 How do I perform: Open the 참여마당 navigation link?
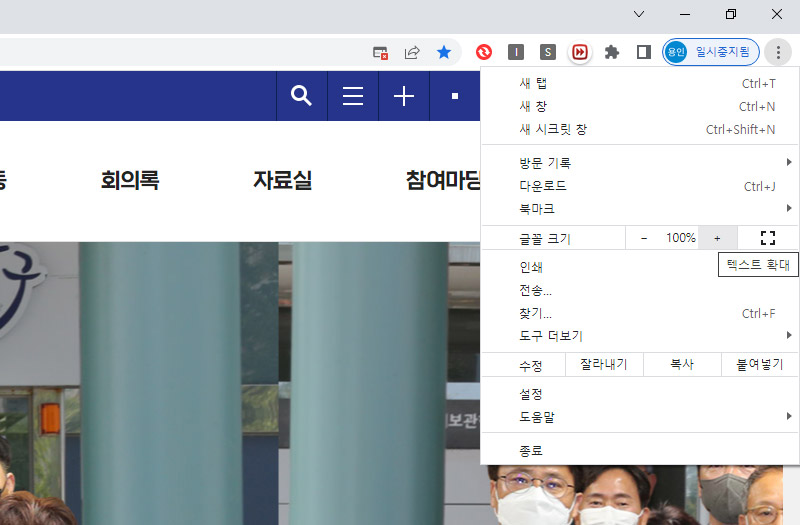443,180
